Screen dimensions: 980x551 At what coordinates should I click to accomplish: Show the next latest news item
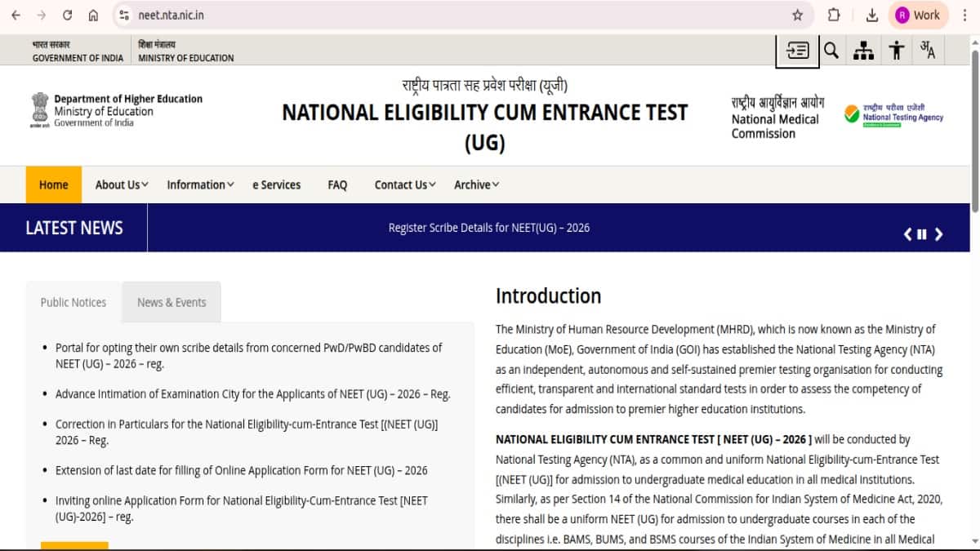[939, 234]
